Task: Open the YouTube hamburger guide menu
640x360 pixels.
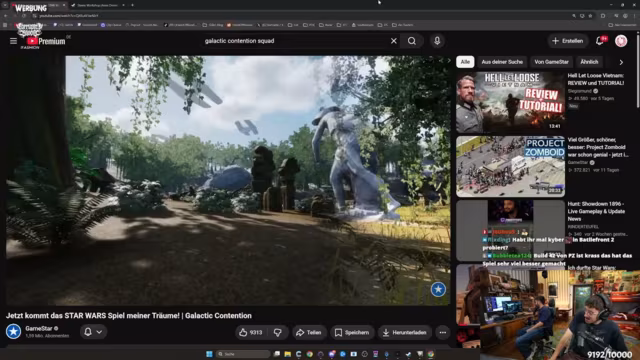Action: click(x=13, y=41)
